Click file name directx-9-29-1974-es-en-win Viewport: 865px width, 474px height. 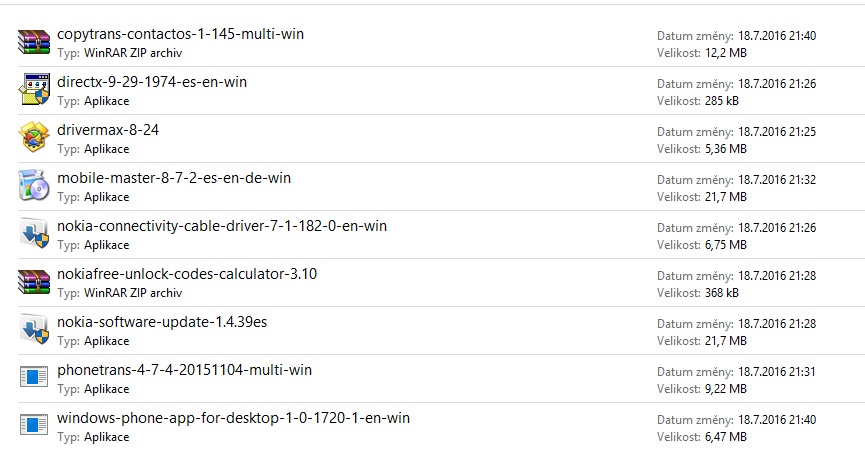click(152, 82)
